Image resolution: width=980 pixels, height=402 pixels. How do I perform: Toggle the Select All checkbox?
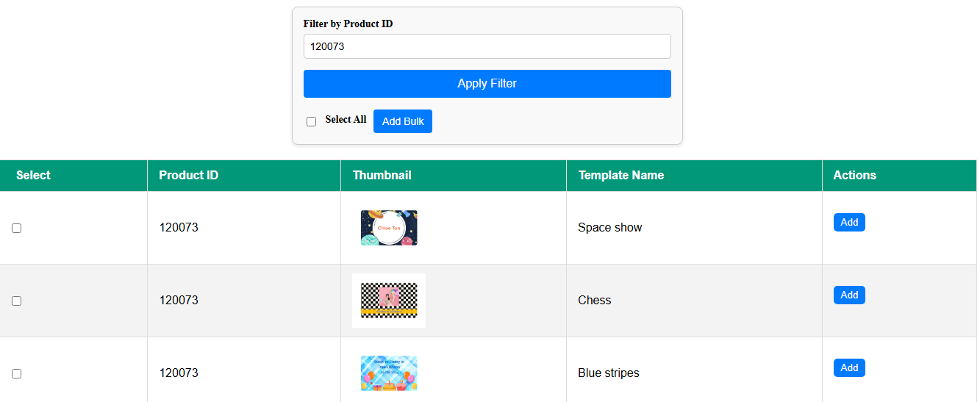click(311, 121)
